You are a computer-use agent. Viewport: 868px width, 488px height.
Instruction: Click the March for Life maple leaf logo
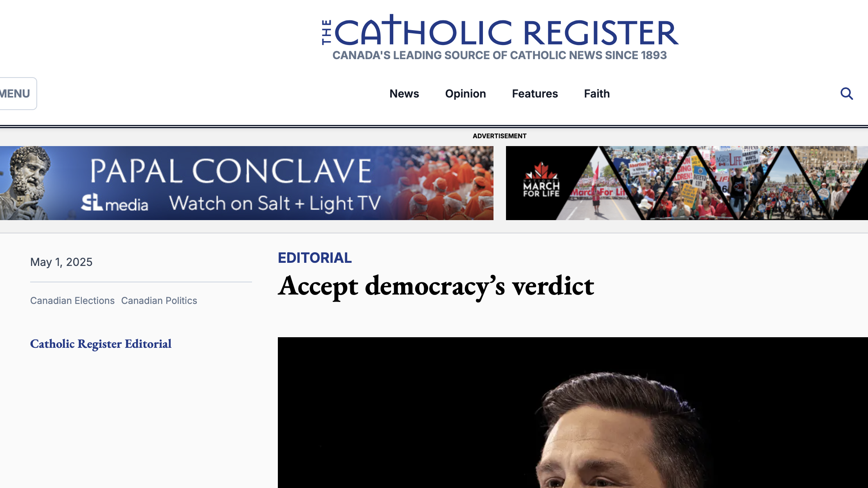[542, 179]
